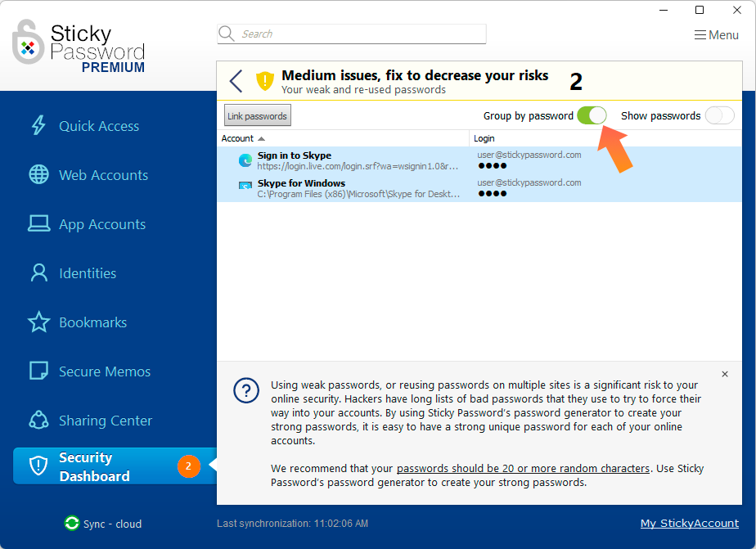Open Sharing Center section

pos(105,421)
